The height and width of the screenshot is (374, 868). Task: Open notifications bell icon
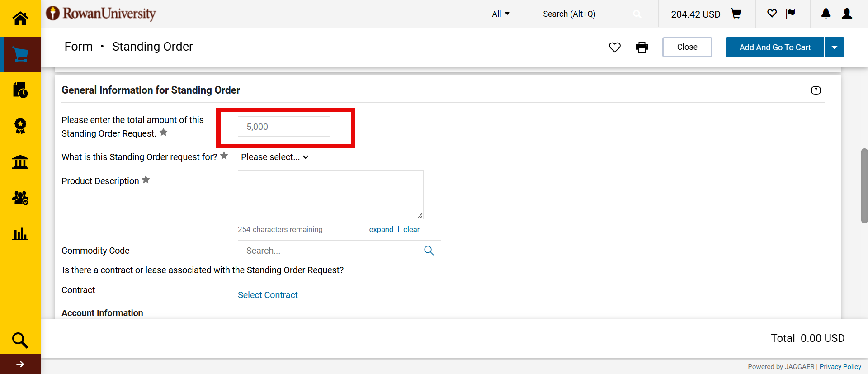826,14
